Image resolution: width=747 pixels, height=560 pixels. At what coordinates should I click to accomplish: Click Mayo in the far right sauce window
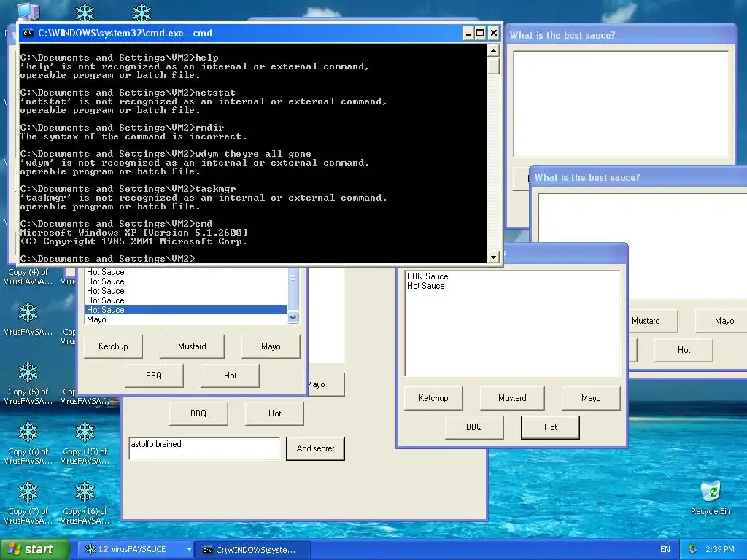point(721,321)
